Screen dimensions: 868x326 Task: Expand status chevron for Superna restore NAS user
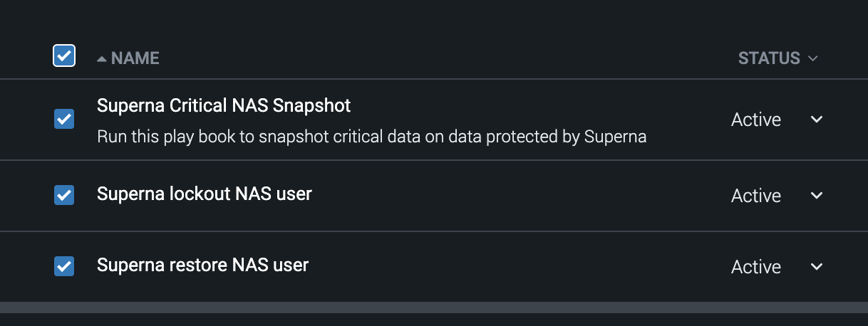817,267
